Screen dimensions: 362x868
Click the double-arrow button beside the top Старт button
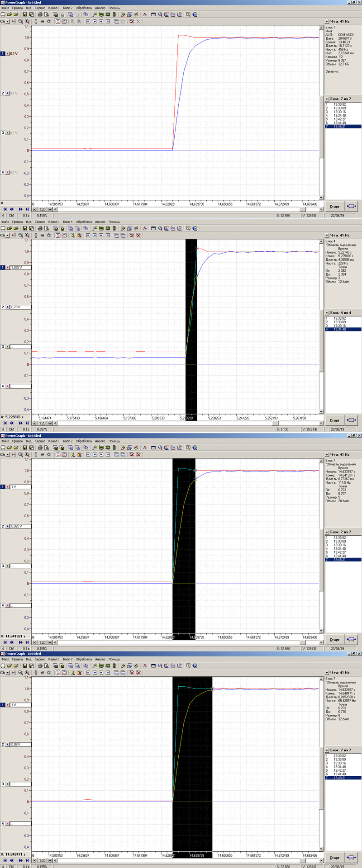351,206
